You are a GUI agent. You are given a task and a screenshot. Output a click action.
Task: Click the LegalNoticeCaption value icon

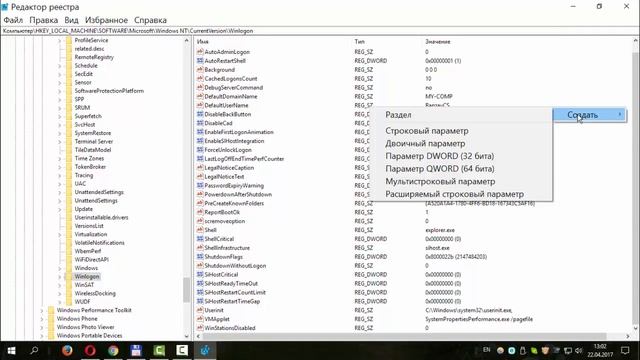tap(200, 168)
